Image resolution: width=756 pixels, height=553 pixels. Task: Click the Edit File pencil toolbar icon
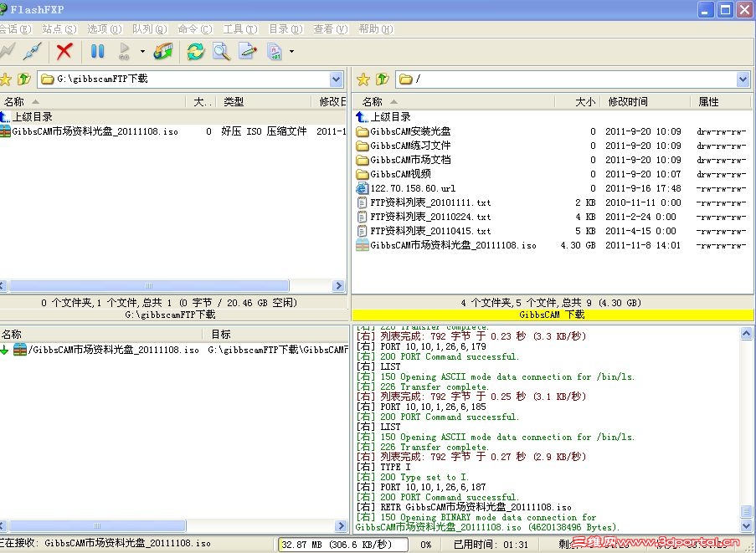click(x=248, y=50)
